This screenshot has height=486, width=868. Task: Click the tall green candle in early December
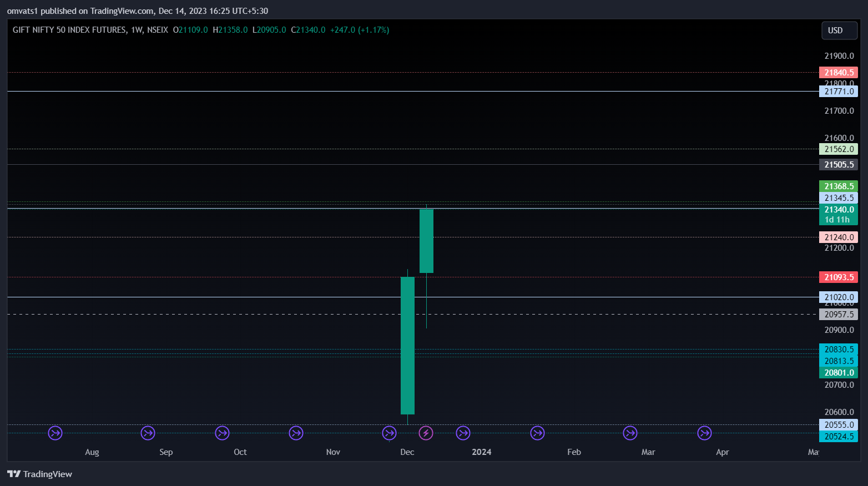pos(407,345)
